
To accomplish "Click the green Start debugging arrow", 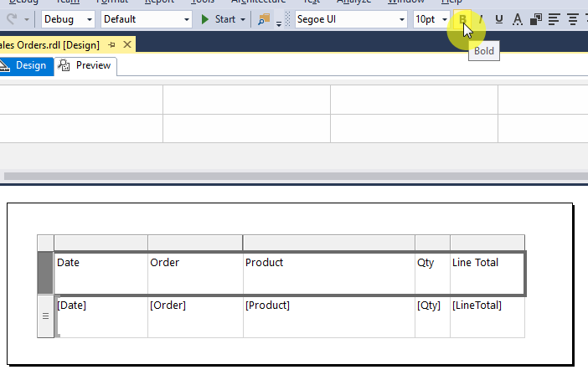I will [x=206, y=19].
